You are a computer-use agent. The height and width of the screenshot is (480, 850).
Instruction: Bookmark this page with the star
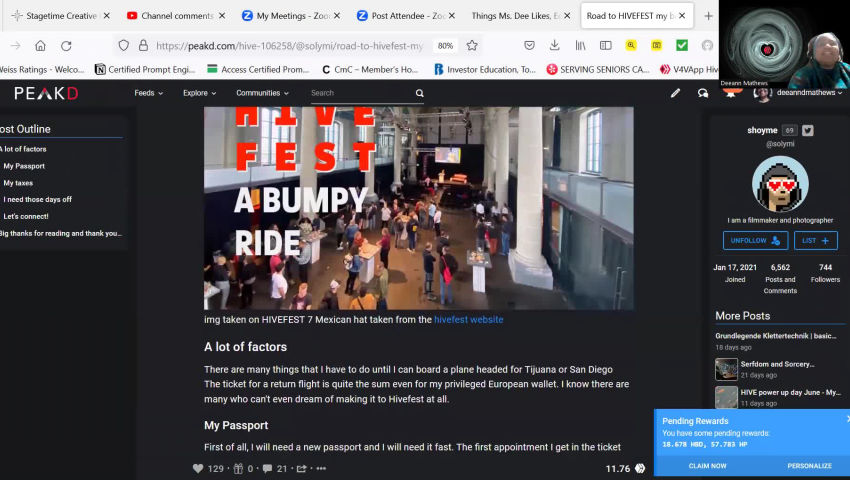[x=472, y=46]
